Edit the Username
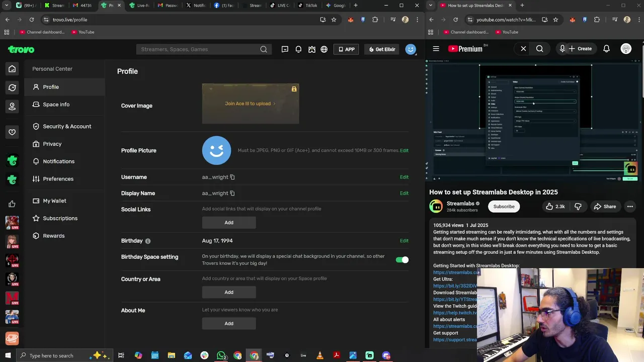 [x=404, y=177]
